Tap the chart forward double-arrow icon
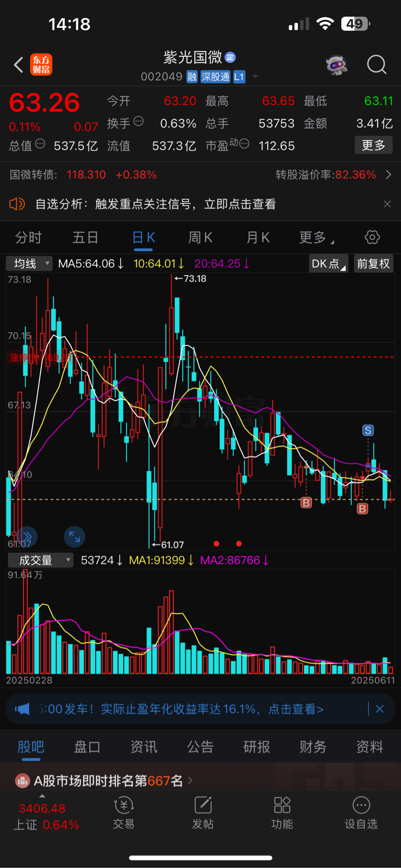Viewport: 401px width, 868px height. [26, 537]
